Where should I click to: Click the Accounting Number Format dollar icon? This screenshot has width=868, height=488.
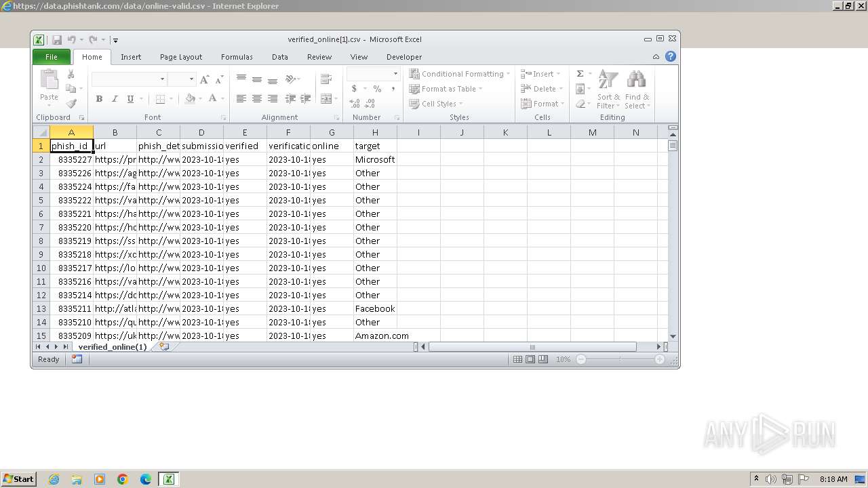point(354,89)
